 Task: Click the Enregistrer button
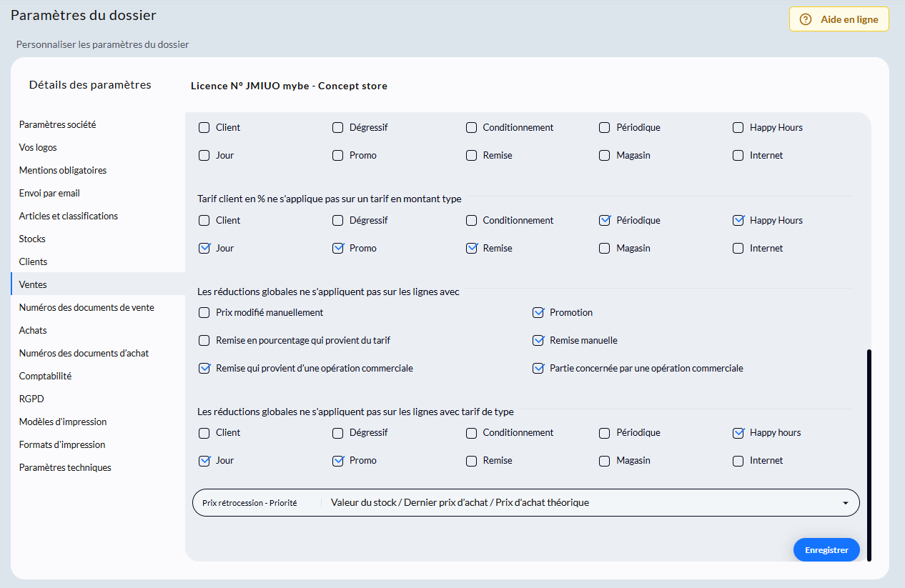826,550
